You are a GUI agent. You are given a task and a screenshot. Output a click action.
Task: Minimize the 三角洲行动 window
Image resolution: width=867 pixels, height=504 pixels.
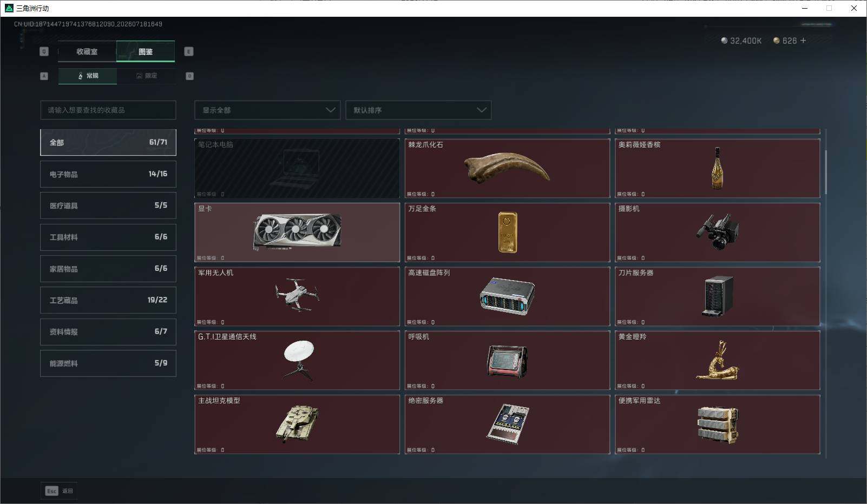coord(805,8)
